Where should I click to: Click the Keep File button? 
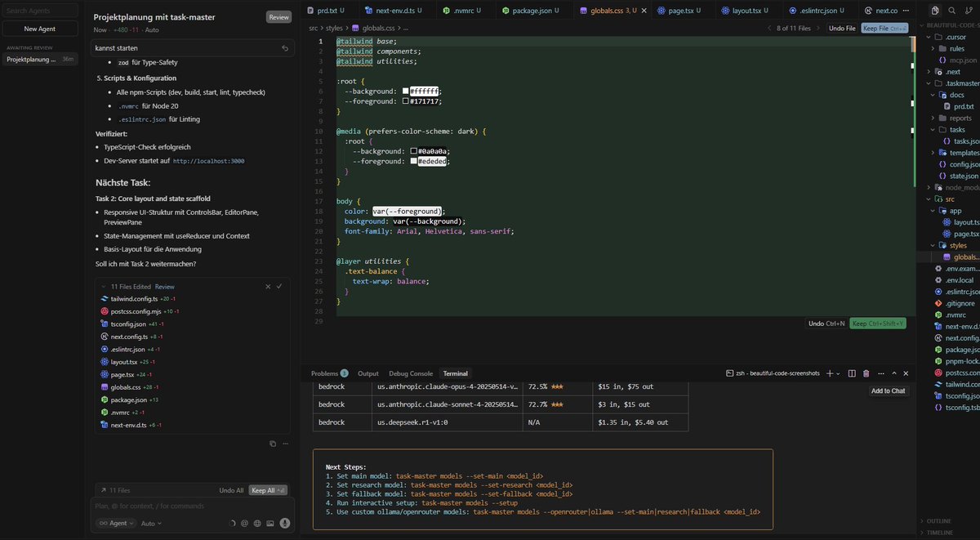tap(884, 28)
